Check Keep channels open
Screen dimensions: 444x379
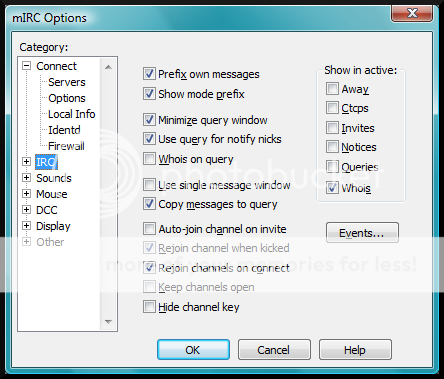(149, 287)
